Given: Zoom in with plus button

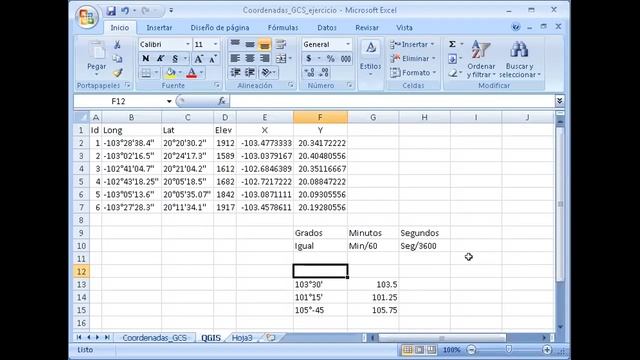Looking at the screenshot, I should tap(547, 349).
